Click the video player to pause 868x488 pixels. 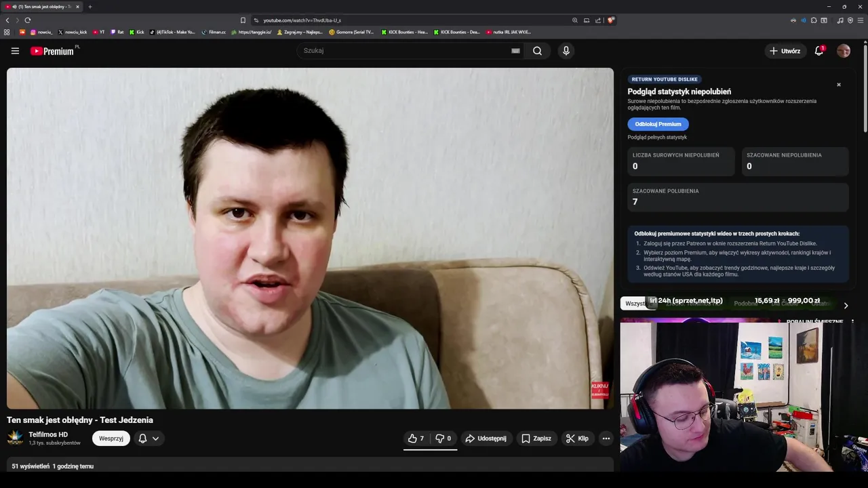pyautogui.click(x=310, y=238)
